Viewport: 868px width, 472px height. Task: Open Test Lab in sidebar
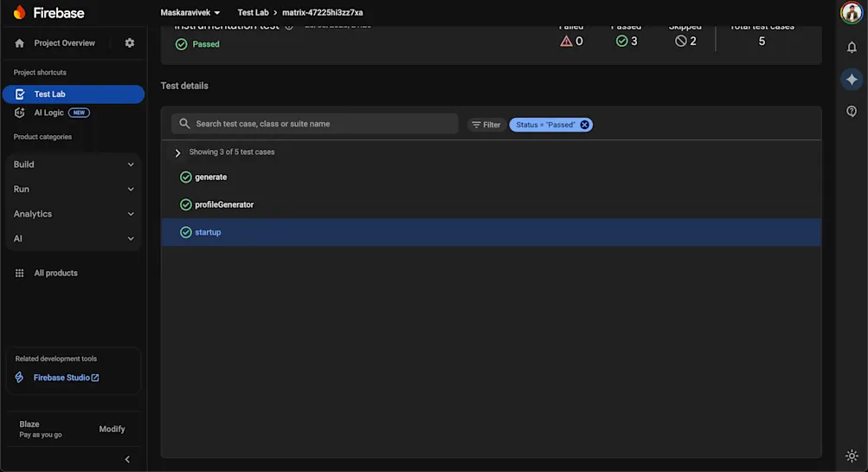(x=73, y=94)
